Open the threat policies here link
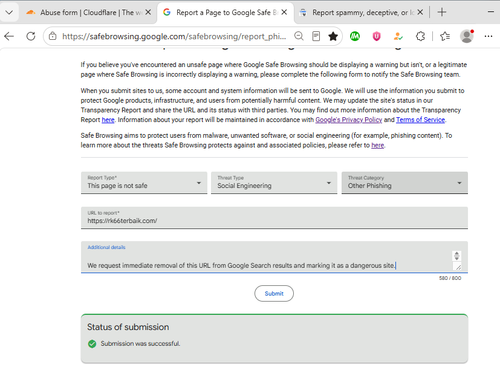 [x=378, y=145]
